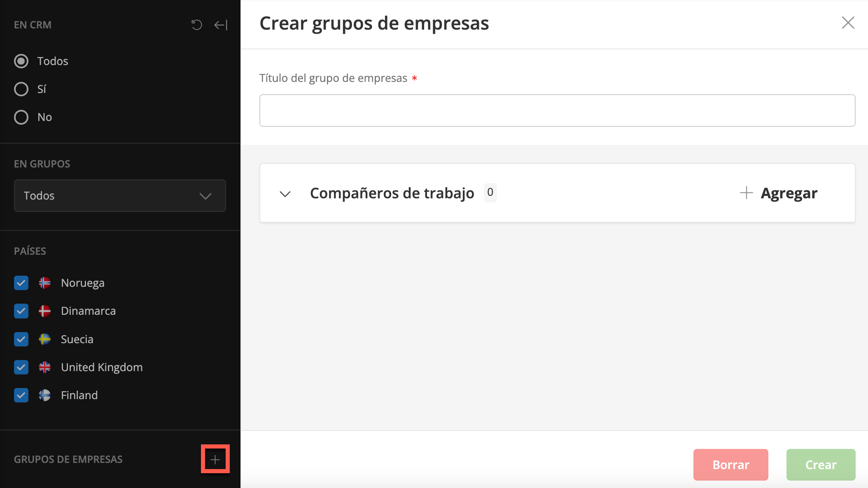Click the Norway flag icon
The image size is (868, 488).
[x=44, y=283]
